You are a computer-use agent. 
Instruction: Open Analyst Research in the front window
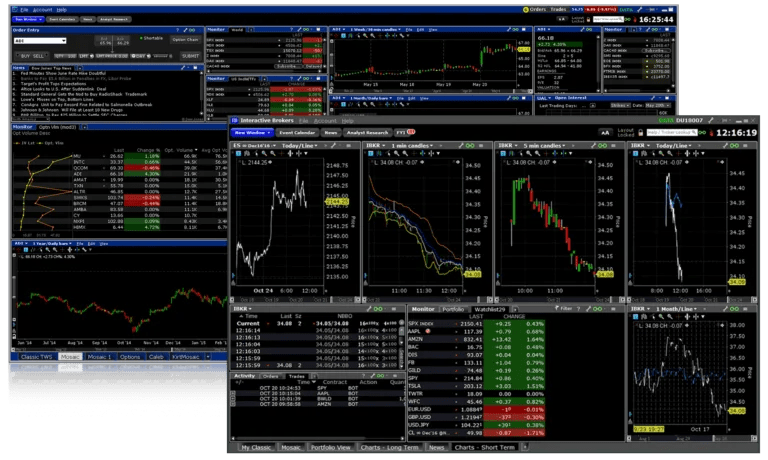[x=367, y=133]
